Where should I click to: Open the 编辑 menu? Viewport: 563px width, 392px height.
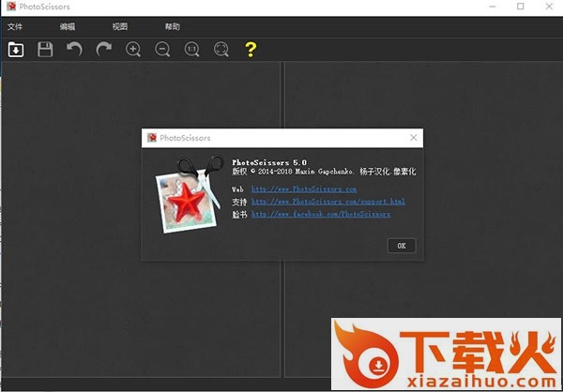pos(67,27)
